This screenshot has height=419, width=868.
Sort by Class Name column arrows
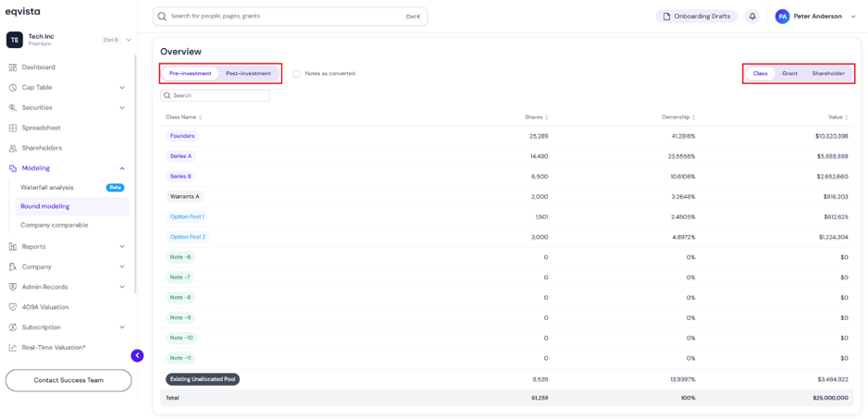coord(201,117)
